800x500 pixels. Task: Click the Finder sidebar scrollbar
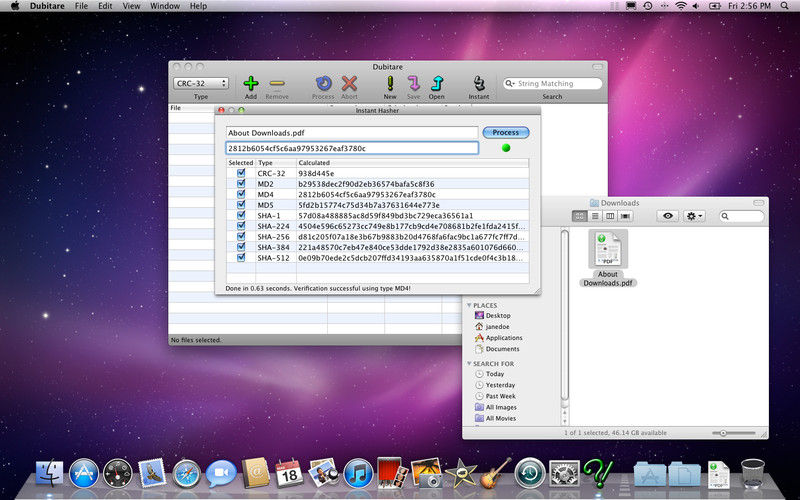(x=564, y=316)
